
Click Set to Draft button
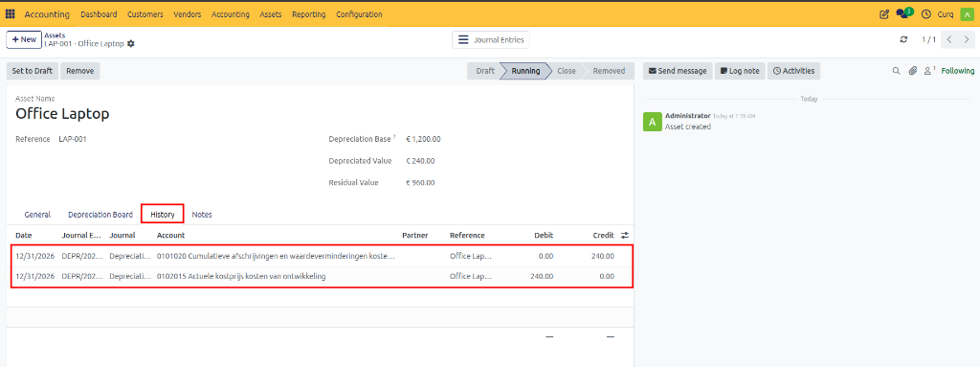[x=33, y=71]
